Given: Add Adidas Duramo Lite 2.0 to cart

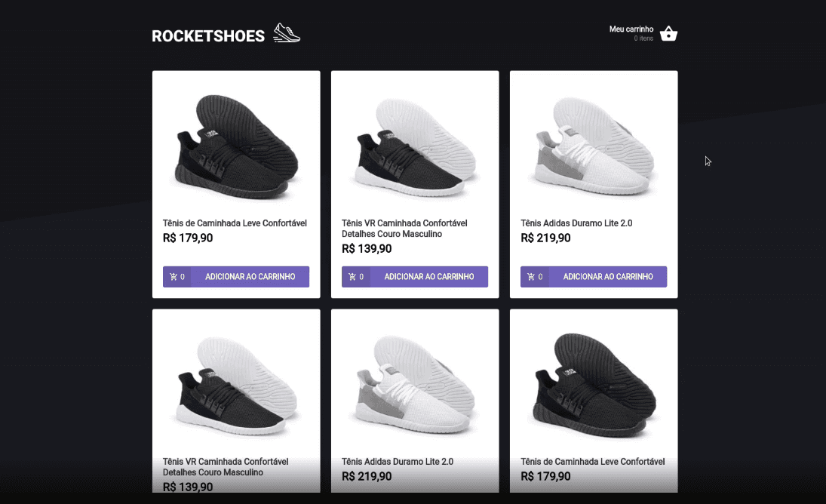Looking at the screenshot, I should tap(607, 277).
